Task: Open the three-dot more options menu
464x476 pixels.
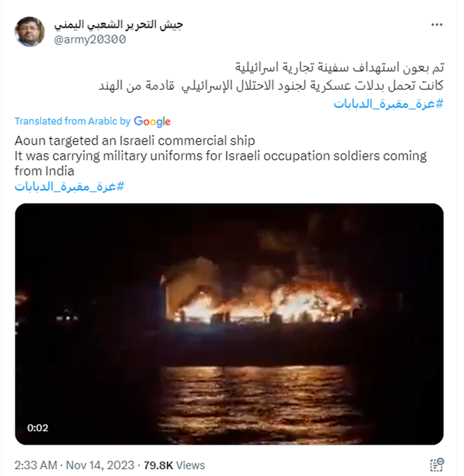Action: [436, 24]
